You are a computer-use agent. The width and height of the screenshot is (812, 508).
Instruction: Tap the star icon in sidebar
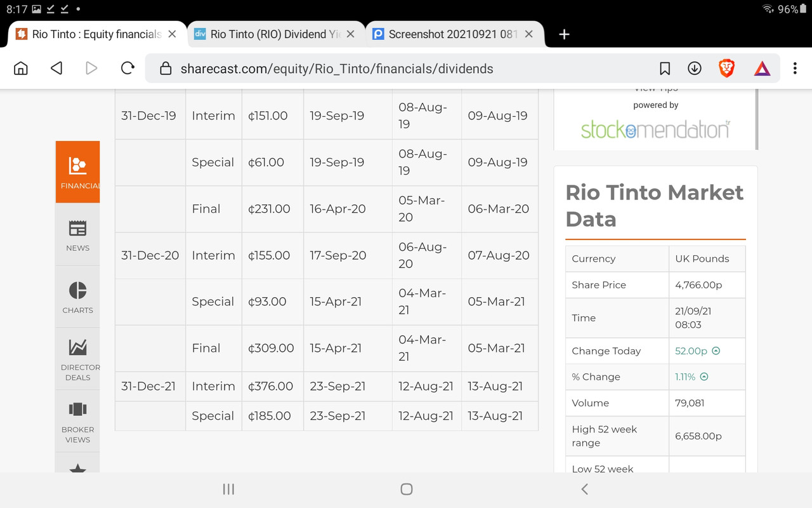pos(77,469)
